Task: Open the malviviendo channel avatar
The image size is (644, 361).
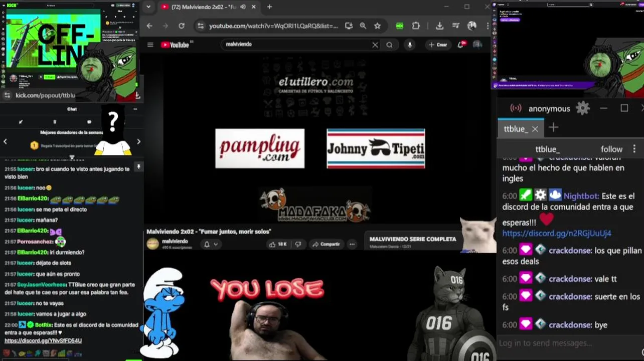Action: pyautogui.click(x=152, y=244)
